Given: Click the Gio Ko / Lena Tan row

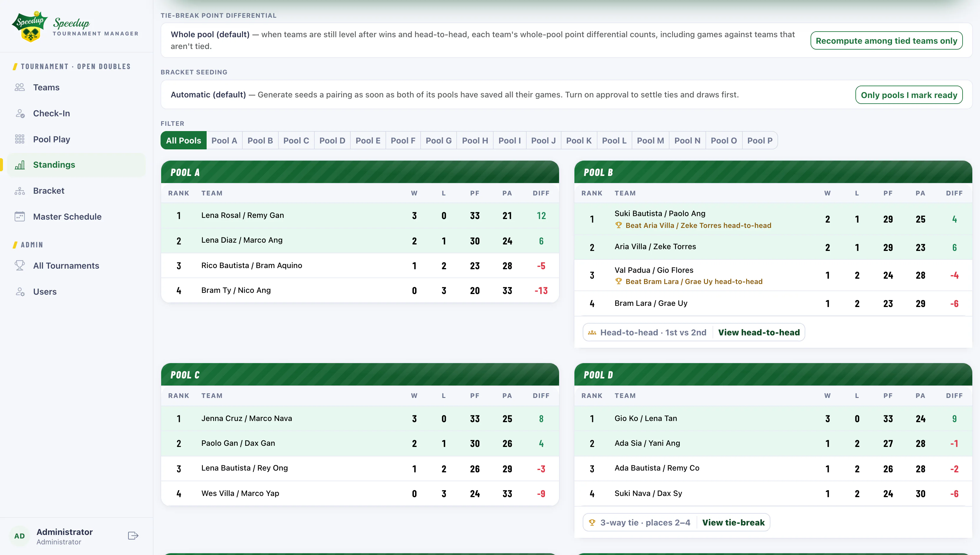Looking at the screenshot, I should (x=773, y=419).
